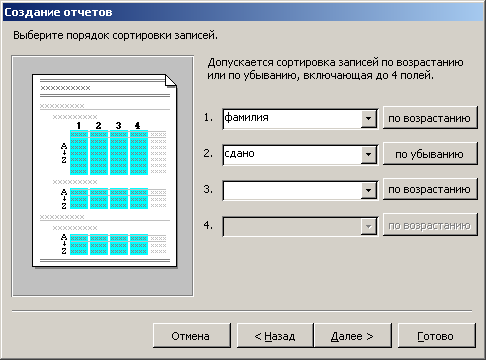Screen dimensions: 486x360
Task: Proceed with the 'Далее >' button
Action: point(352,336)
